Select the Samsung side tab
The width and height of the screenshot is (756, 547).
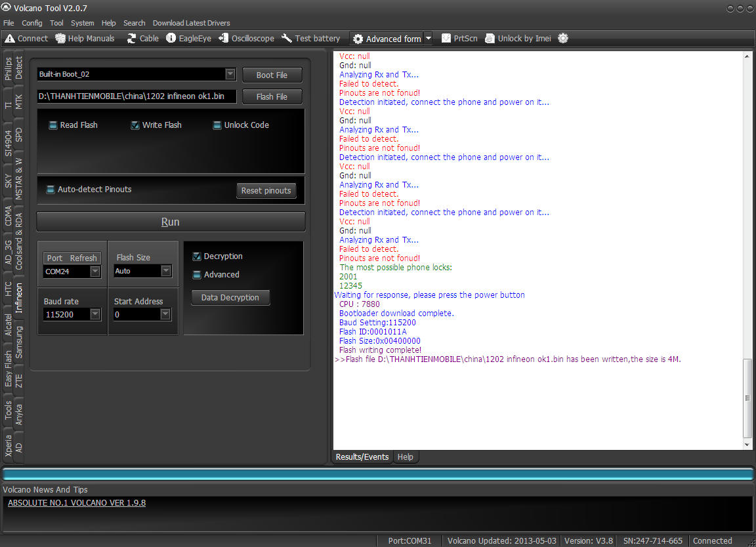[18, 342]
